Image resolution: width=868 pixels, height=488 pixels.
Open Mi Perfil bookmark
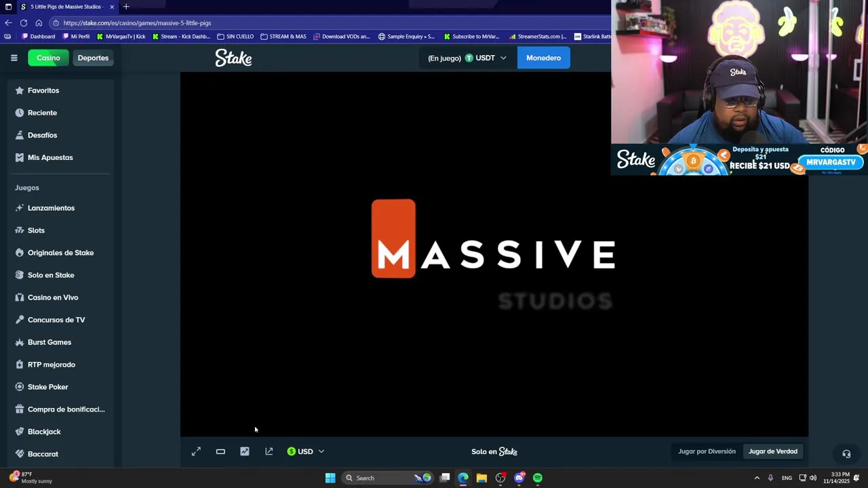point(76,37)
